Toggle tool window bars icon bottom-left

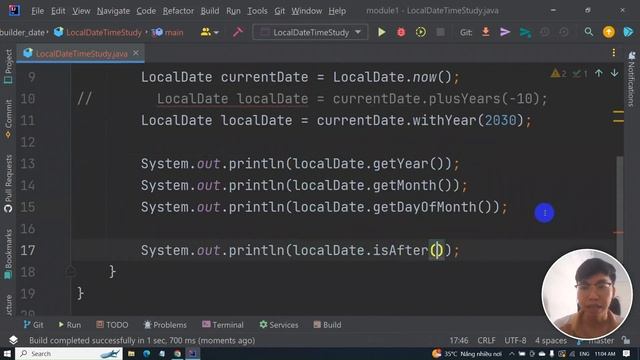point(13,340)
